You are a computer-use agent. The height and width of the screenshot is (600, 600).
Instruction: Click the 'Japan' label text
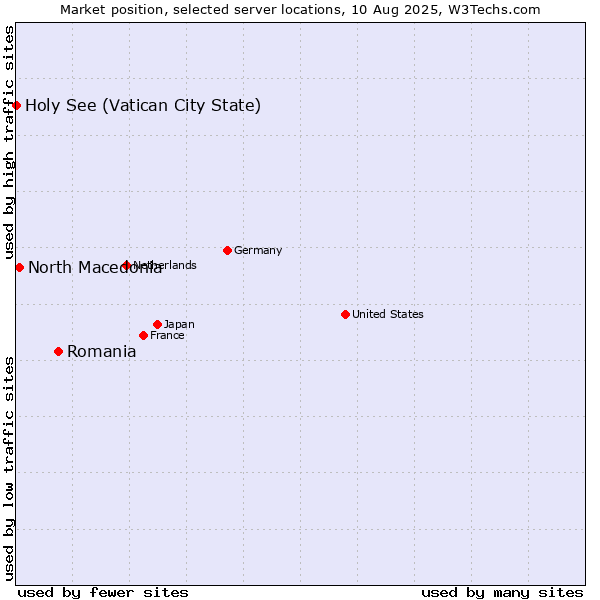179,325
